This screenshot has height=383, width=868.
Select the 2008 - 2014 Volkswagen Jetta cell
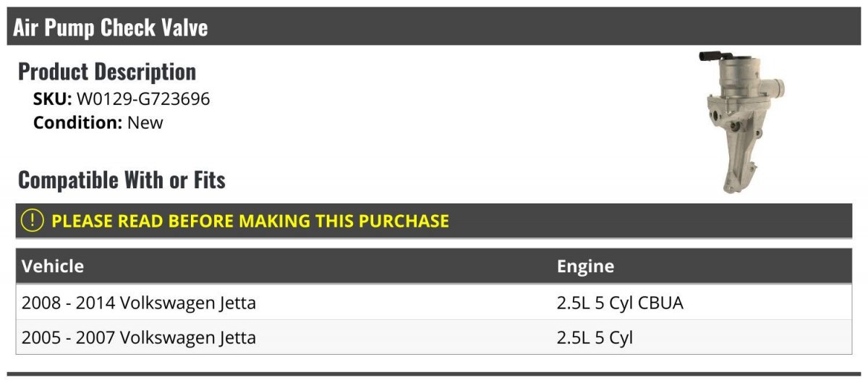tap(139, 303)
